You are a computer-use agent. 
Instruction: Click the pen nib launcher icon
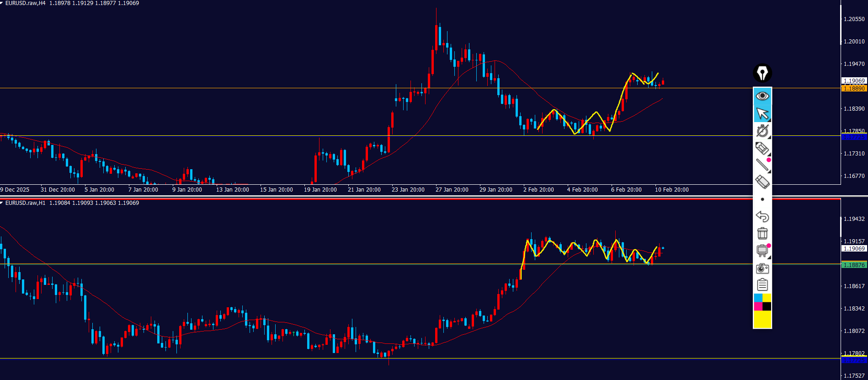[x=762, y=73]
